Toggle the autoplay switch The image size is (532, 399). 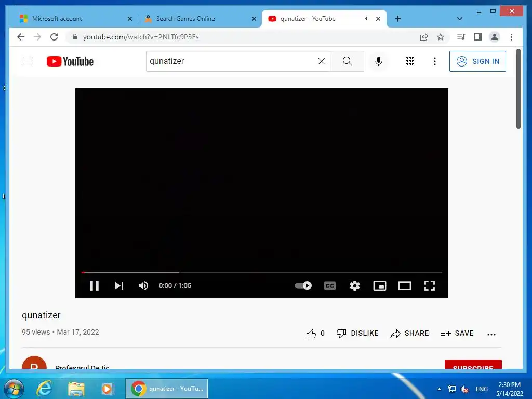click(x=303, y=286)
